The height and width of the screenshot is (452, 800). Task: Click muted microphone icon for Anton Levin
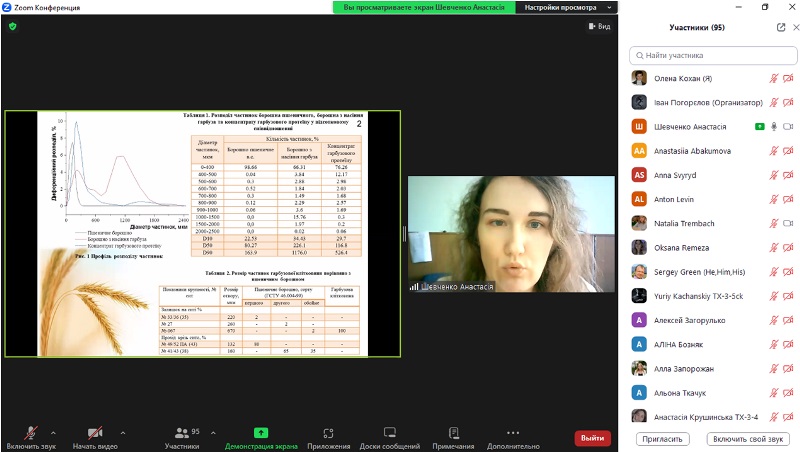click(x=774, y=199)
